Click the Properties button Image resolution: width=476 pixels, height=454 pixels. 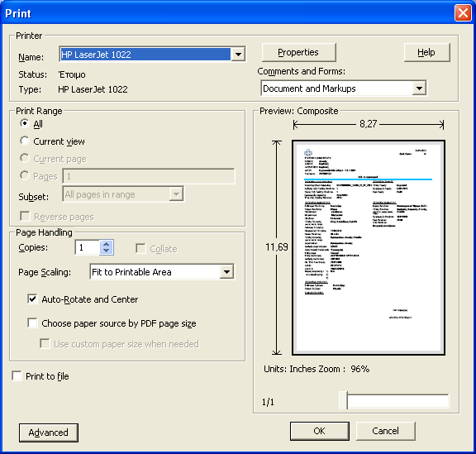tap(298, 52)
